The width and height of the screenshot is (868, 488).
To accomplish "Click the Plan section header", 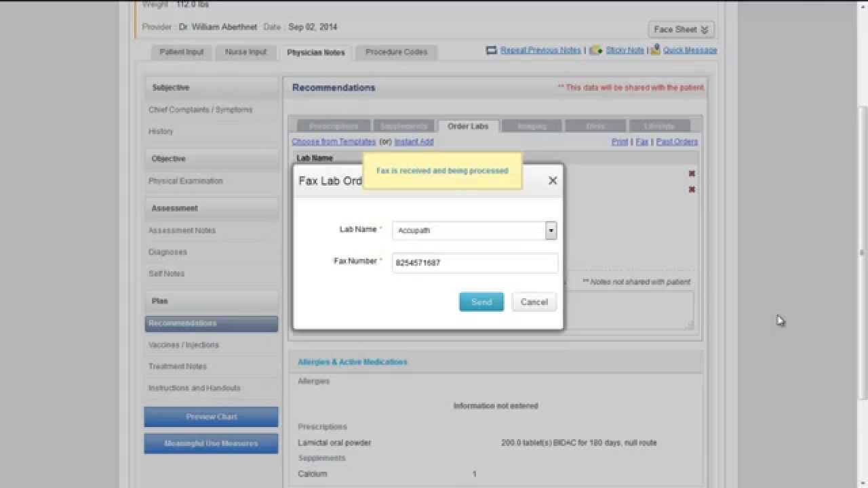I will coord(212,301).
